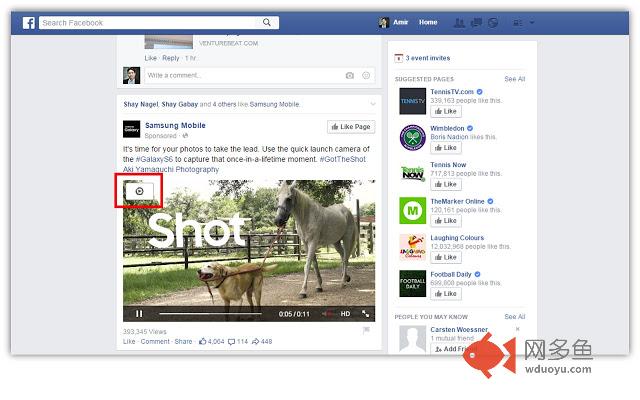Like the comment above

(151, 58)
